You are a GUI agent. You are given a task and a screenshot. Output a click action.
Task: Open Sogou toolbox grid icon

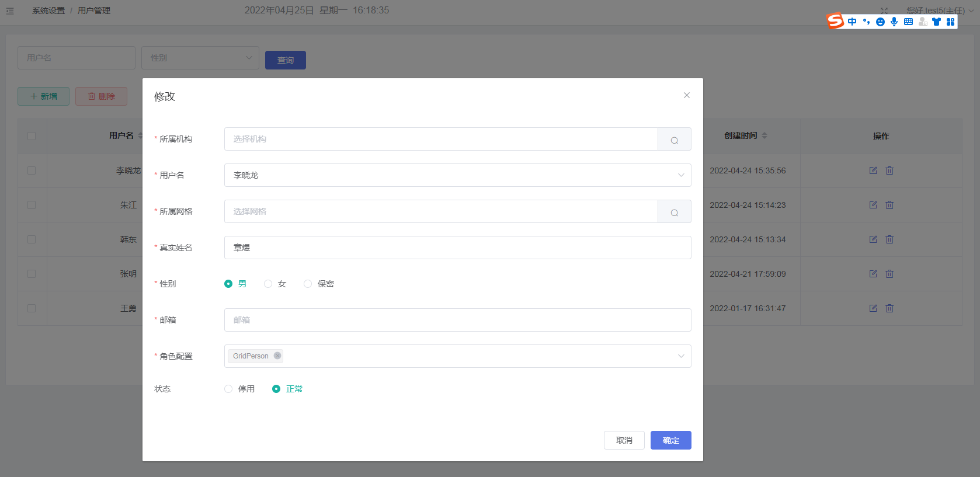[951, 22]
